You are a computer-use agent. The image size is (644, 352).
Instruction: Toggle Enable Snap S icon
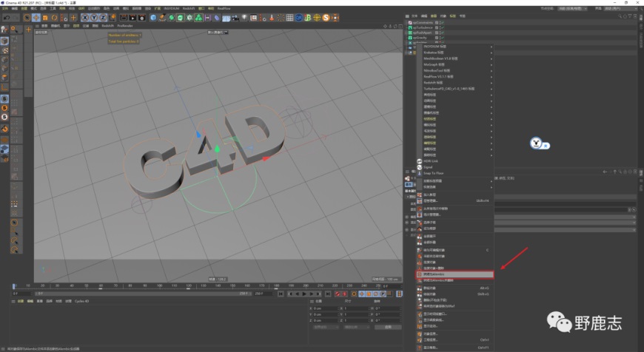point(4,99)
